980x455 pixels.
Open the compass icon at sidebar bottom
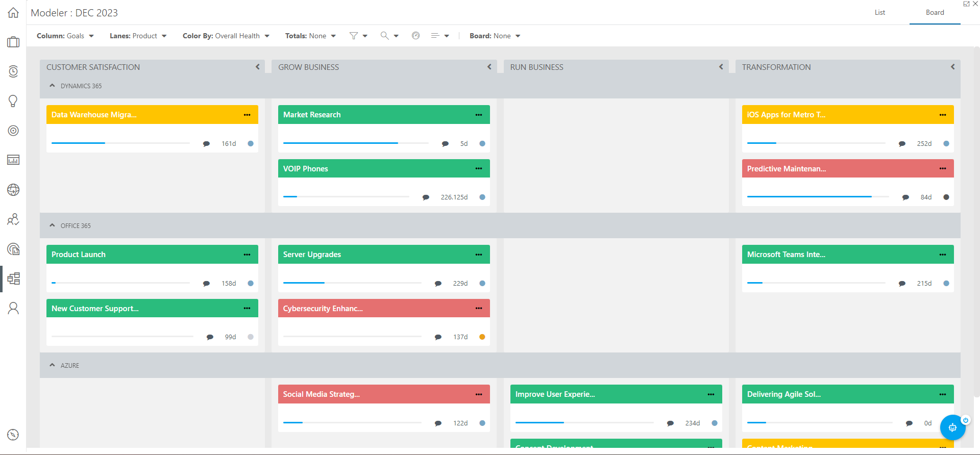[13, 435]
